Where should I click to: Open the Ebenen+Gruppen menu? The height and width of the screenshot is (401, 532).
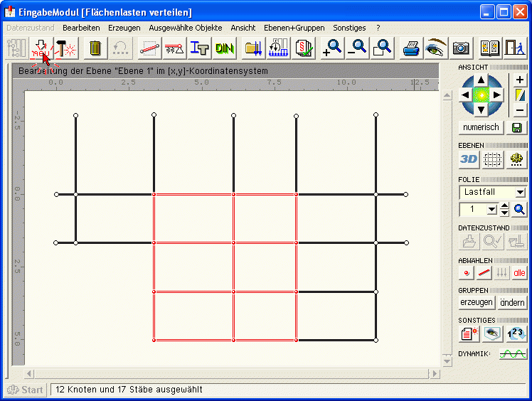(294, 28)
